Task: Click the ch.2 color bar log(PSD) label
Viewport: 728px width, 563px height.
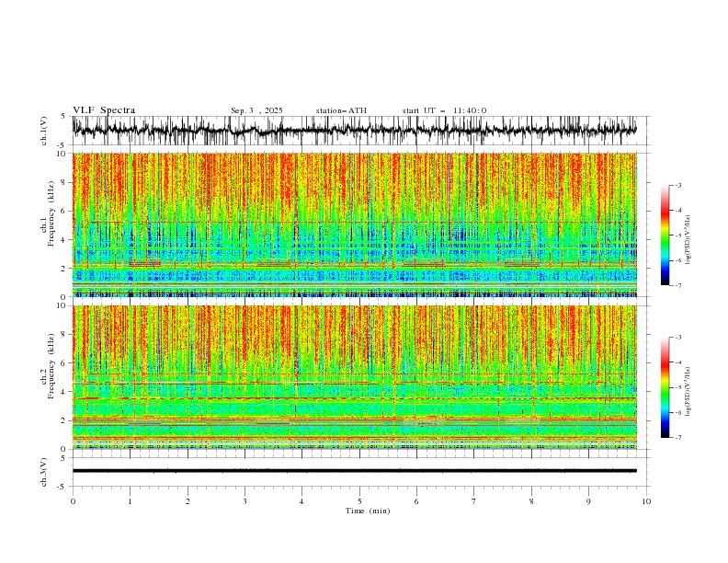Action: pos(688,392)
